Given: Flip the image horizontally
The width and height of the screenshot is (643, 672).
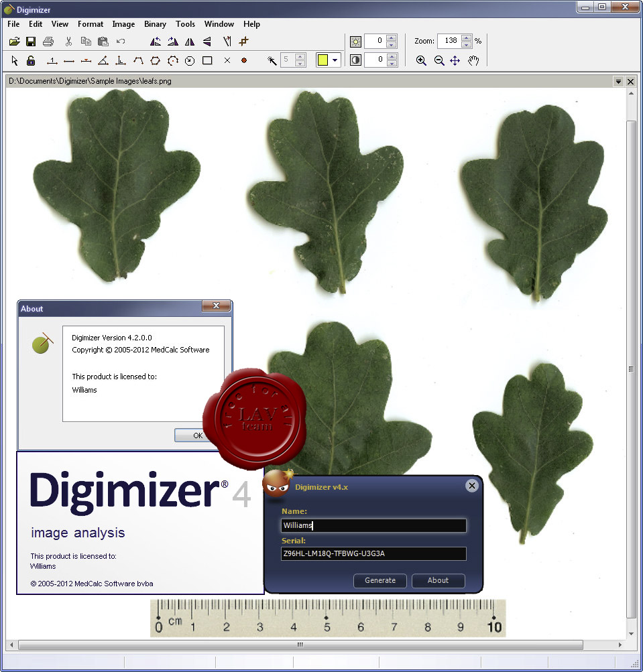Looking at the screenshot, I should 190,42.
